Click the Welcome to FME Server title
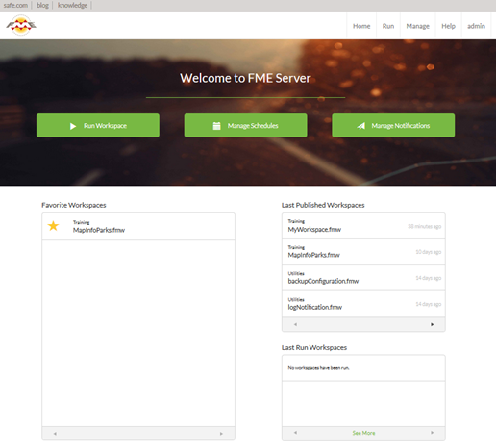Screen dimensions: 496x448 pyautogui.click(x=245, y=78)
